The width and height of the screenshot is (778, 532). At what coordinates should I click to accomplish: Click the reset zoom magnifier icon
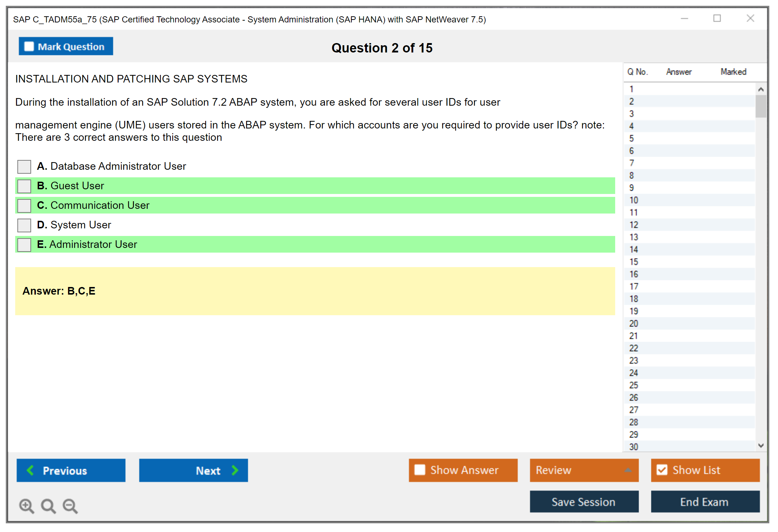[48, 506]
